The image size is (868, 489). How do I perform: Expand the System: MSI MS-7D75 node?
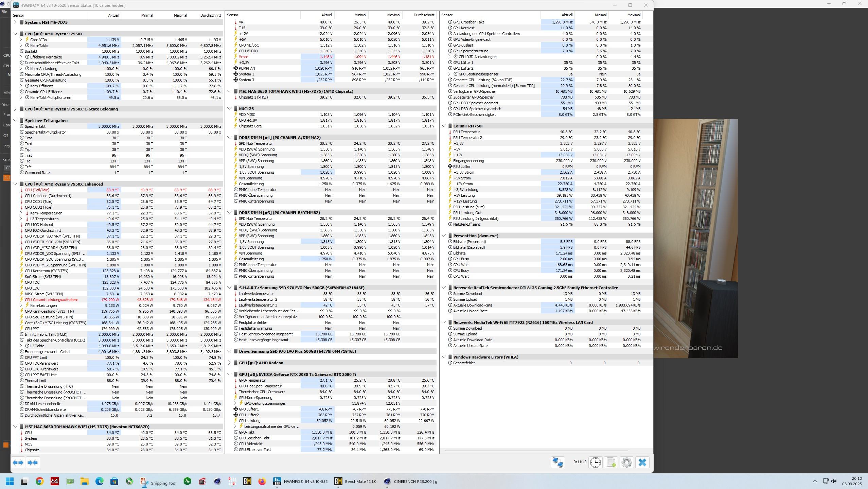click(x=15, y=22)
